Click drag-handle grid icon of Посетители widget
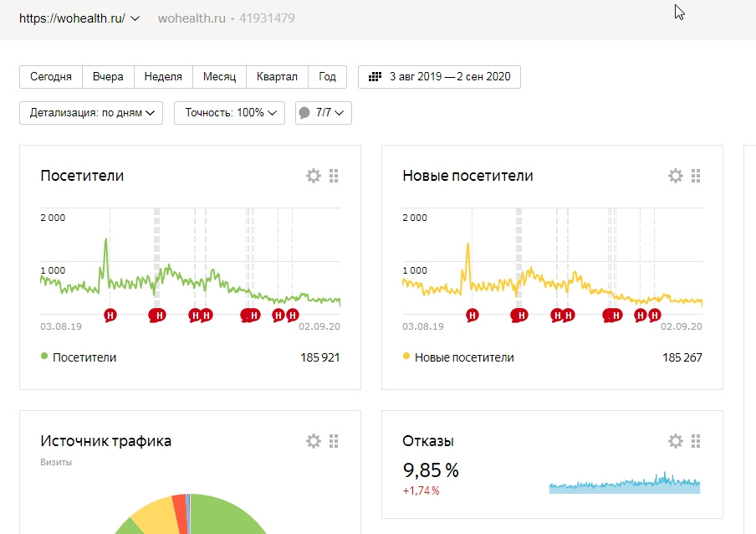 point(334,176)
